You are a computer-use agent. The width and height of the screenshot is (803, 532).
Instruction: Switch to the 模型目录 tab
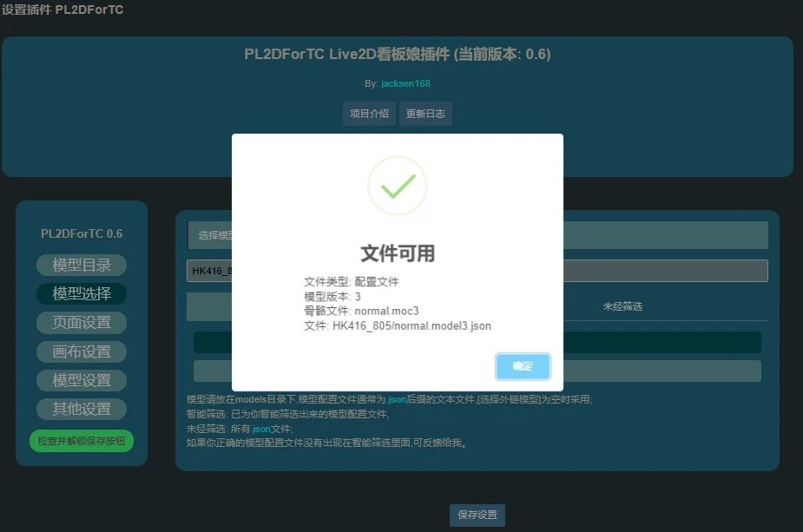tap(82, 265)
